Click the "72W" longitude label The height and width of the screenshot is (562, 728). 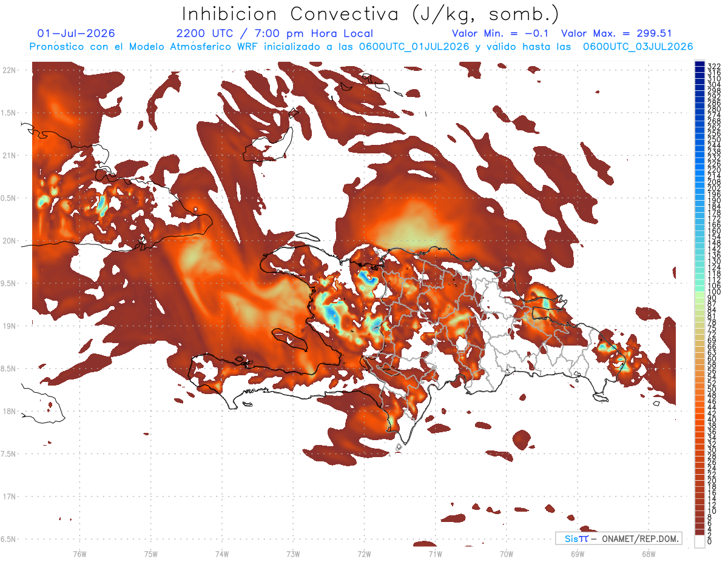[364, 554]
